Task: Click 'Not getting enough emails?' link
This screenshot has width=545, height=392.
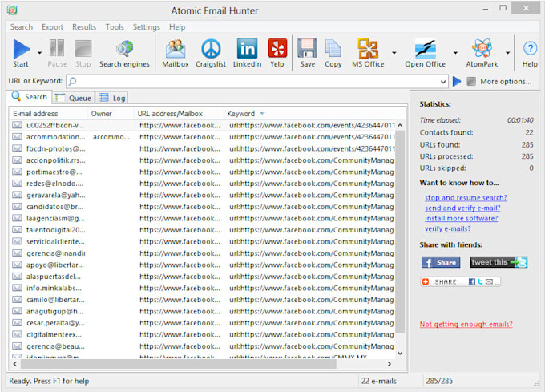Action: pyautogui.click(x=466, y=324)
